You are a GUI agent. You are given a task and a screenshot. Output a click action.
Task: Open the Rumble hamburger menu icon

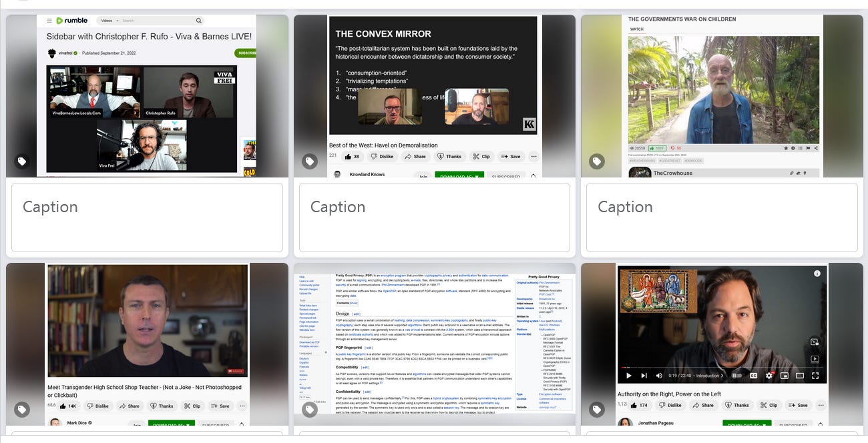(49, 21)
